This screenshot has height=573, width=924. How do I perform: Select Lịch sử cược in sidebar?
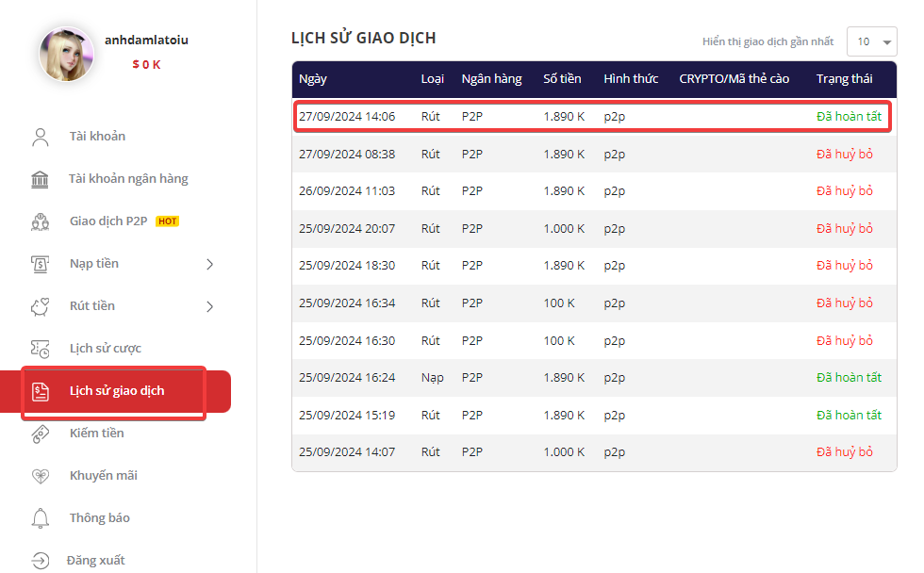(106, 348)
